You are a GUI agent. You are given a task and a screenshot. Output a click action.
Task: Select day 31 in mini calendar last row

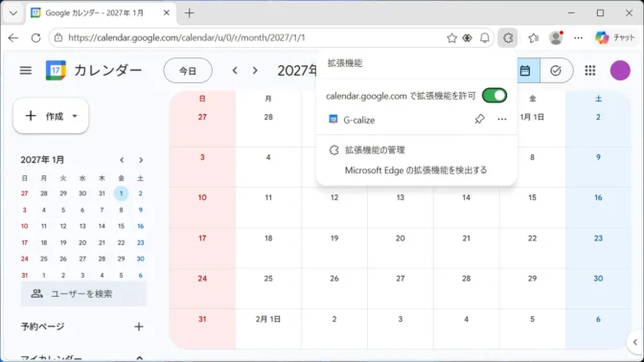(25, 276)
